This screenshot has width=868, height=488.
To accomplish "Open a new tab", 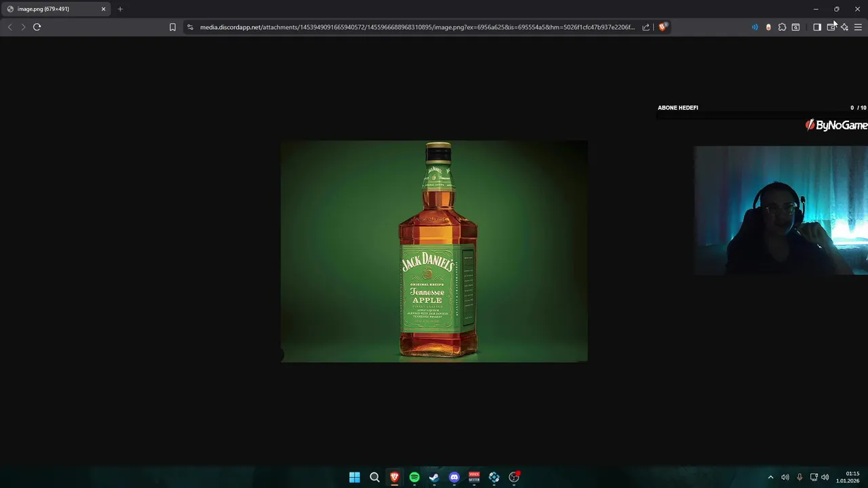I will tap(120, 9).
